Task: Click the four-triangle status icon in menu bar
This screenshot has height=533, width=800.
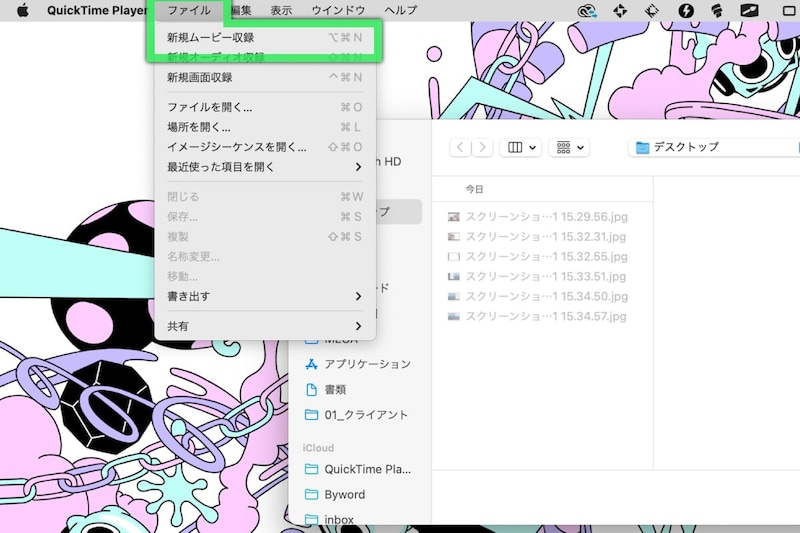Action: pyautogui.click(x=620, y=10)
